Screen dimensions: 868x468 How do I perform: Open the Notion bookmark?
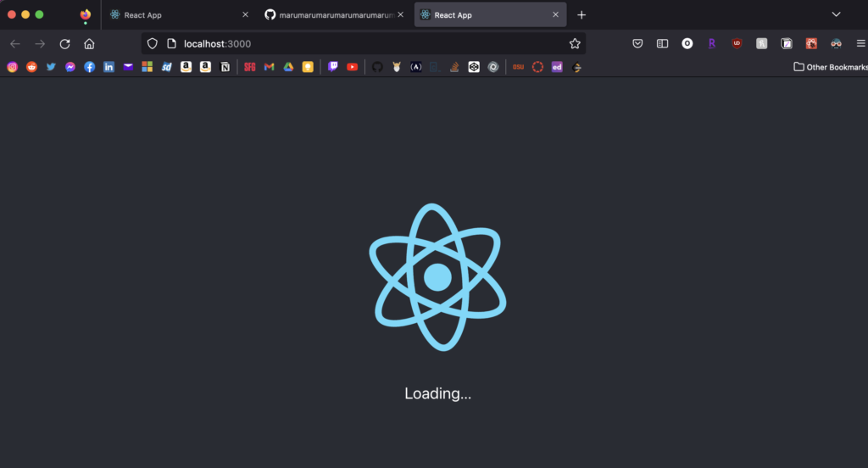click(x=225, y=67)
